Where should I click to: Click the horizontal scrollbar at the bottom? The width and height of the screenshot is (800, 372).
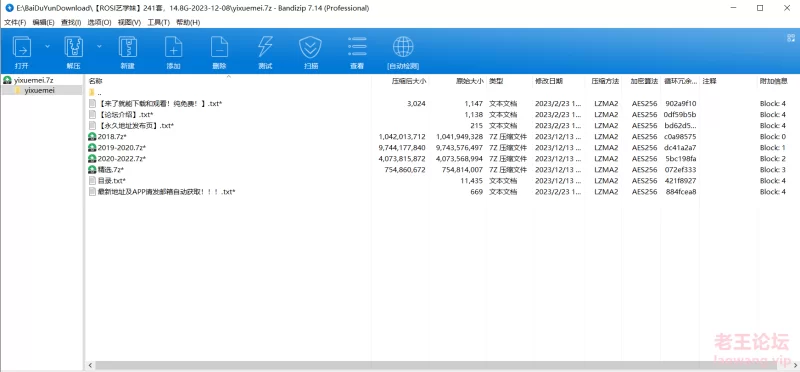tap(442, 365)
